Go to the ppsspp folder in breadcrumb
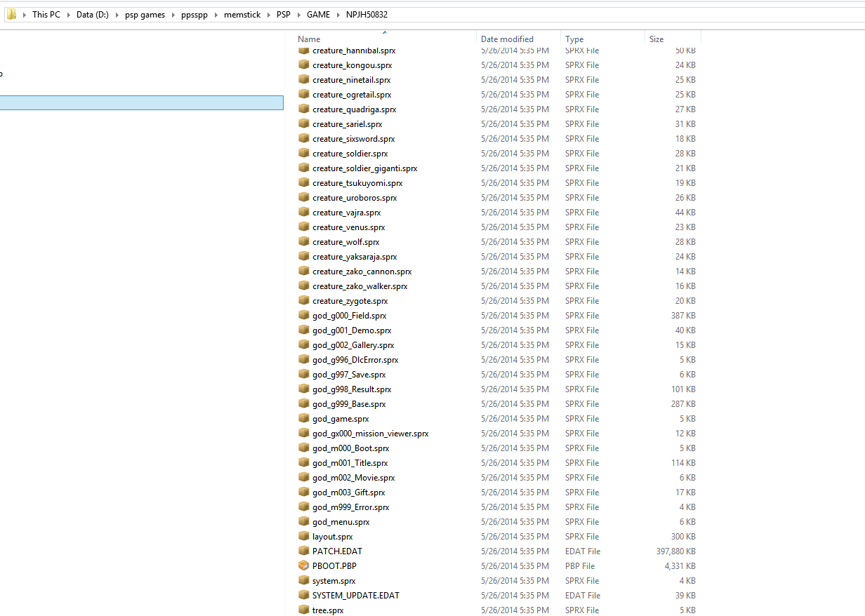 click(x=194, y=15)
